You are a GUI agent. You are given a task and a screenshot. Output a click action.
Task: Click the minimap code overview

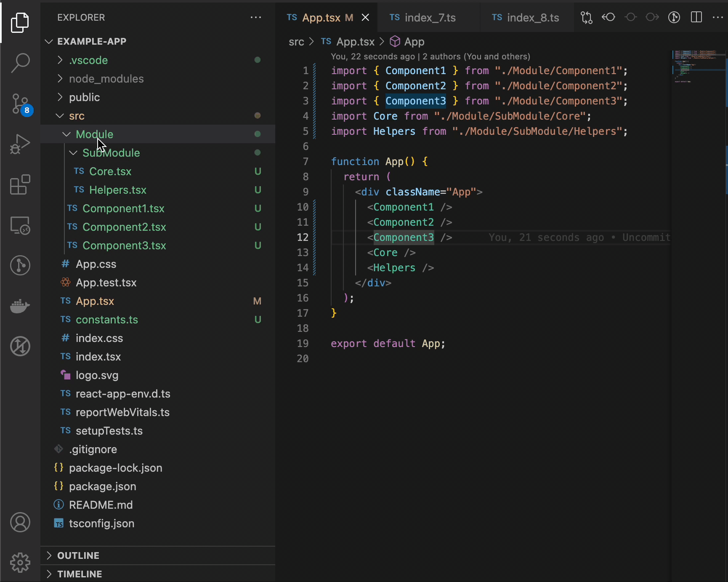tap(698, 67)
